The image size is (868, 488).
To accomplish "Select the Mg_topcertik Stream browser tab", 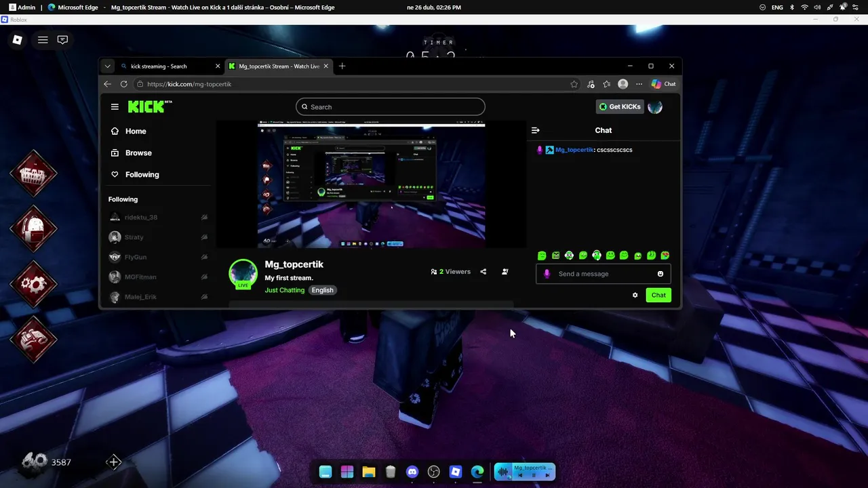I will tap(278, 66).
